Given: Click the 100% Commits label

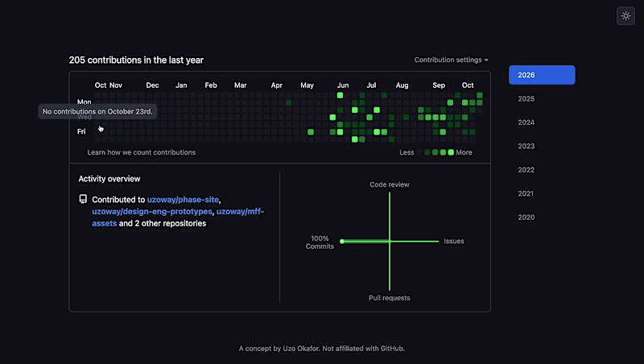Looking at the screenshot, I should 320,242.
